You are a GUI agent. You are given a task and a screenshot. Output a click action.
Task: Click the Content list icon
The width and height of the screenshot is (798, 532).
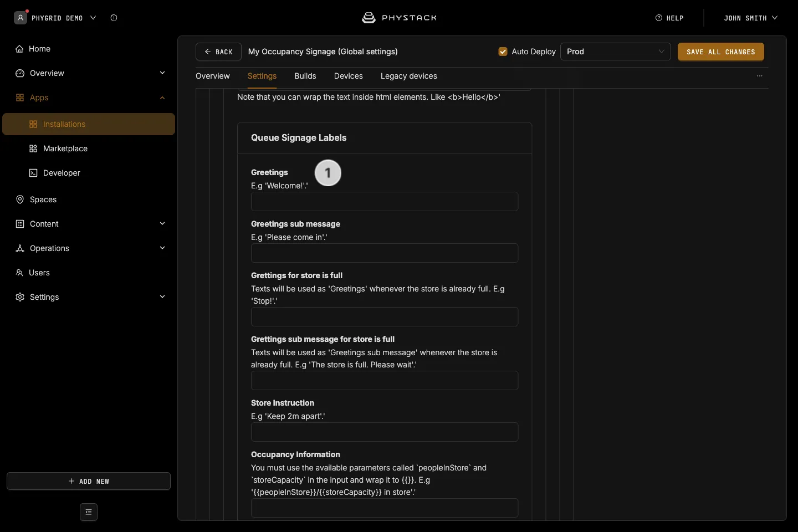pos(20,224)
